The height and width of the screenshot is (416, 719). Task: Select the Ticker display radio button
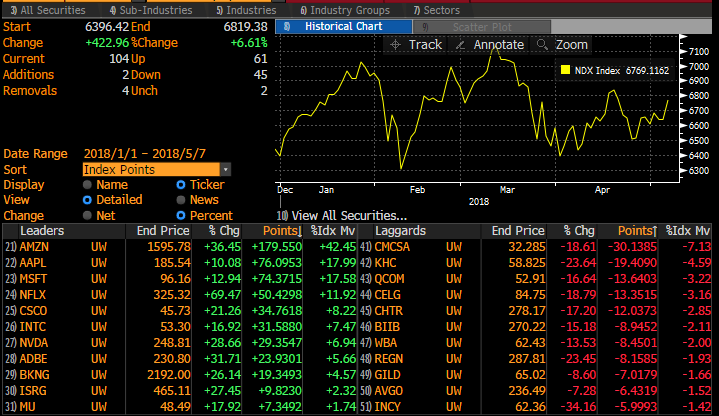coord(181,185)
